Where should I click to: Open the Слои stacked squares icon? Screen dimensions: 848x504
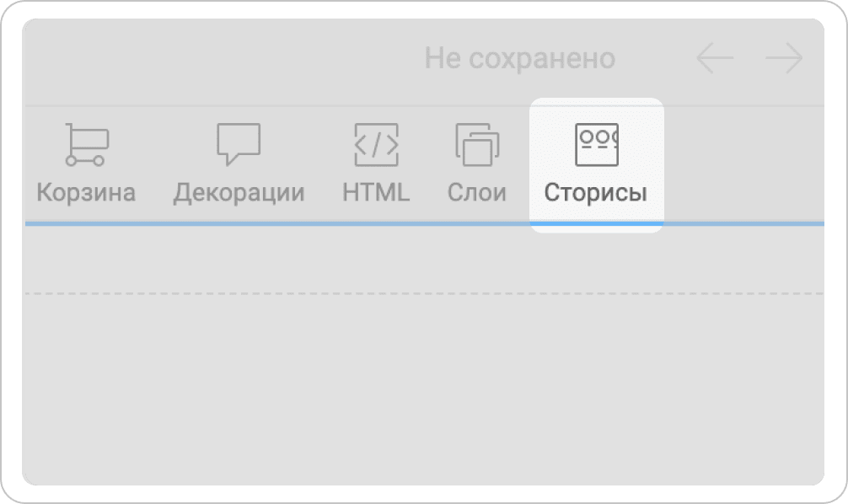coord(477,144)
